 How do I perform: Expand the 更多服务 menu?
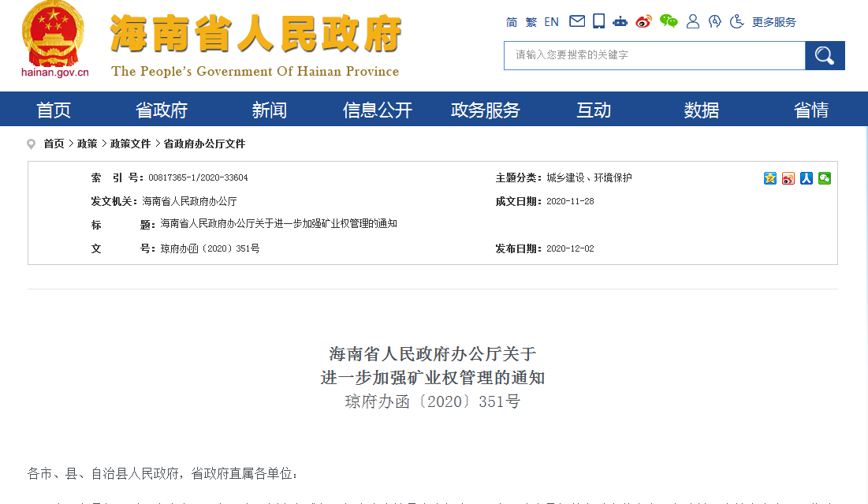point(773,22)
